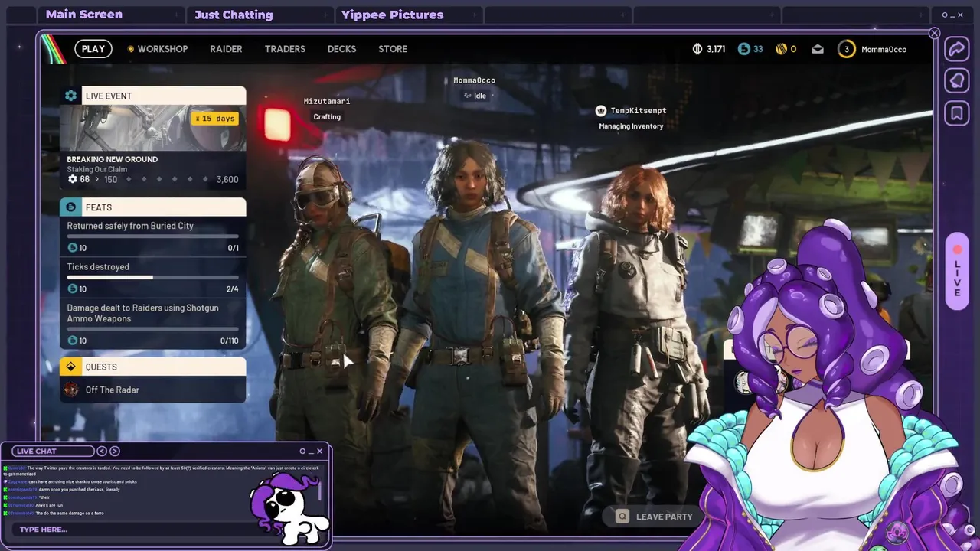Click plus on Yippee Pictures tab
The width and height of the screenshot is (980, 551).
tap(475, 15)
